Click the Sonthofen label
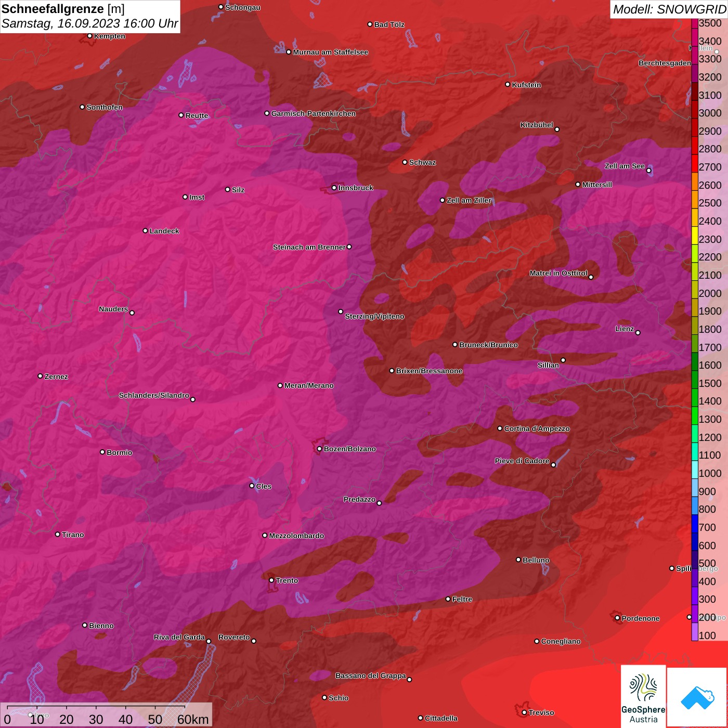Screen dimensions: 728x728 [105, 107]
